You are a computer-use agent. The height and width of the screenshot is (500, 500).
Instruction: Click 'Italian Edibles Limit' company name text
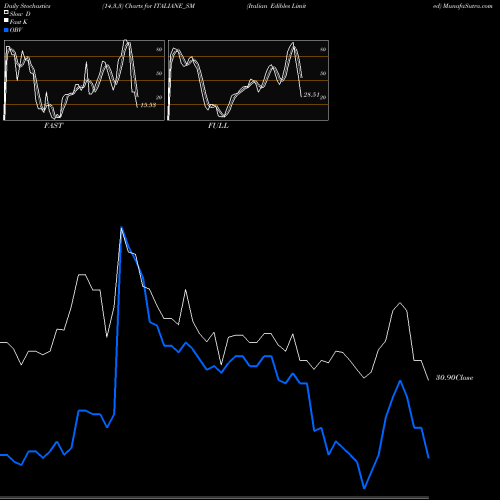coord(276,6)
